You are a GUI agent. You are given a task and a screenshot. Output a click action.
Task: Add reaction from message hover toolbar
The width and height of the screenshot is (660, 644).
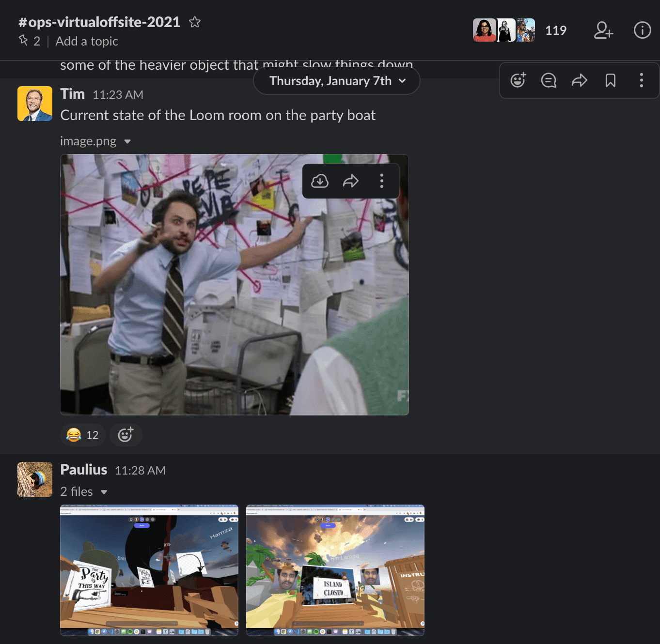(x=518, y=80)
